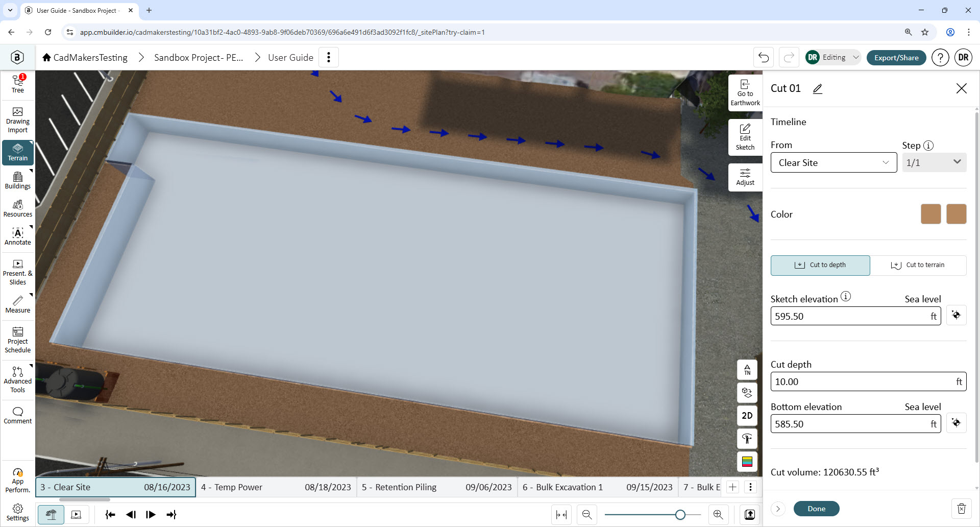
Task: Rename Cut 01 with pencil icon
Action: coord(818,89)
